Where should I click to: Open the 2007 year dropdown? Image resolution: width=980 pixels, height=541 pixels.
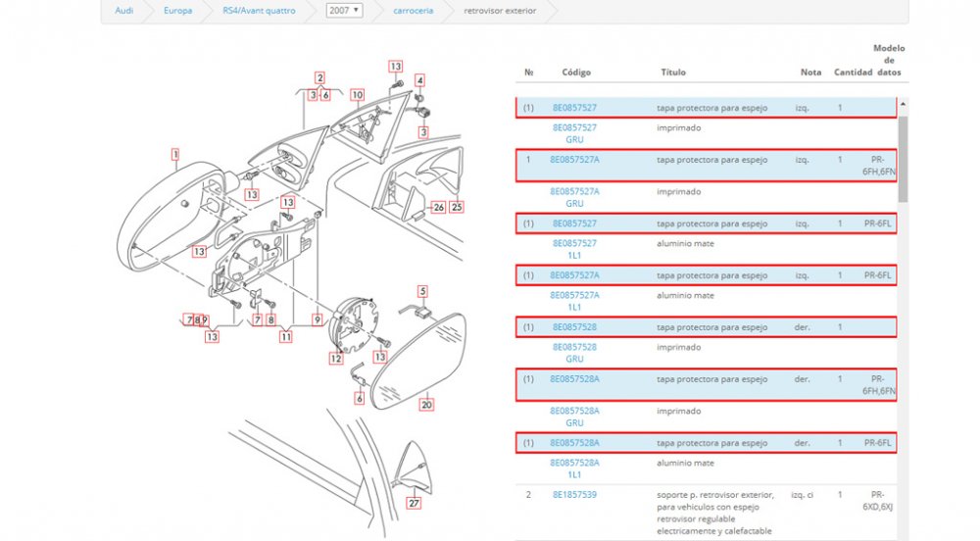tap(344, 10)
